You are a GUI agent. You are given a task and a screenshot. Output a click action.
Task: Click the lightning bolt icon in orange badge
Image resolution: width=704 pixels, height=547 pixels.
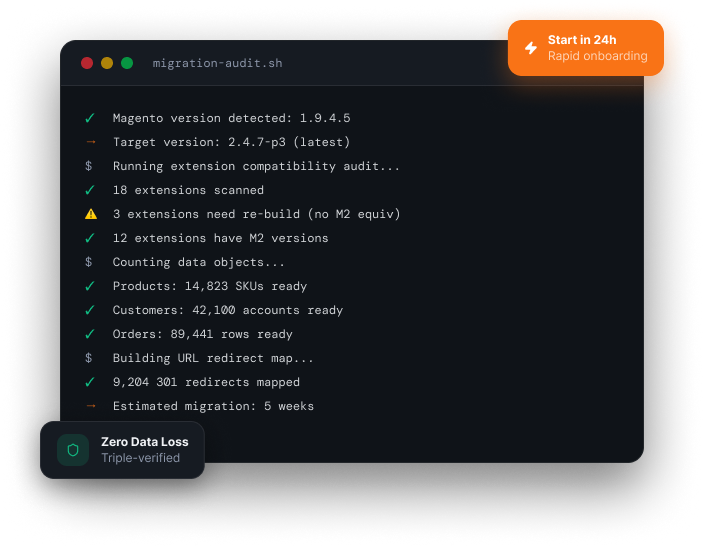point(531,48)
